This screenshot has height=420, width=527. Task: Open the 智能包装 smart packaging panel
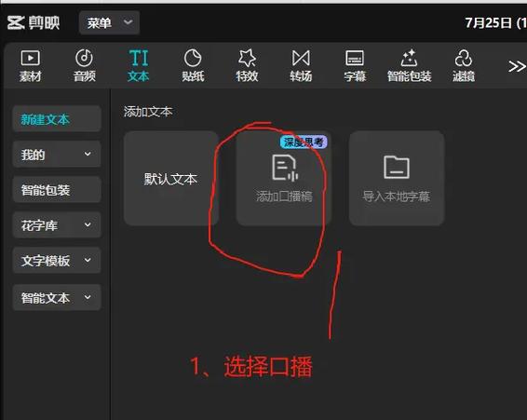pos(410,66)
